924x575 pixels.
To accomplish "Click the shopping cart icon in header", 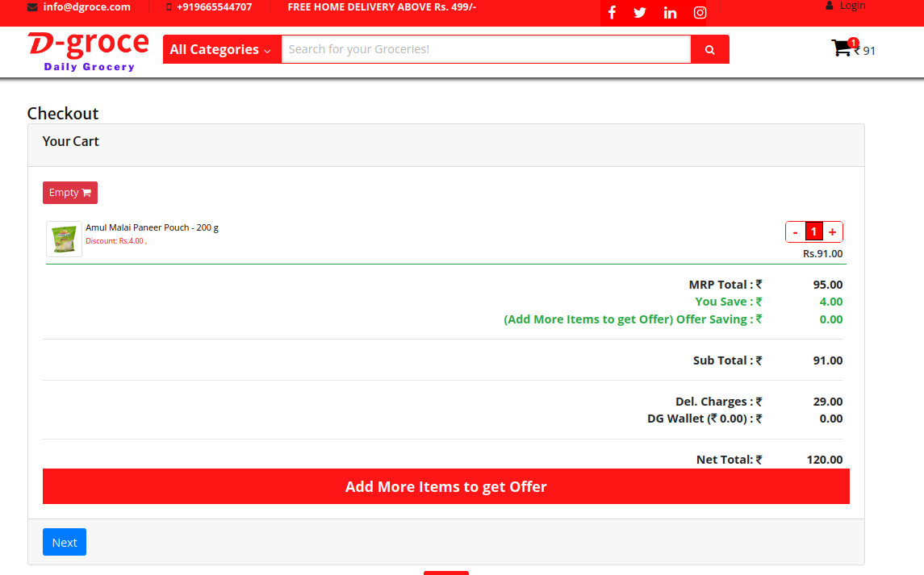I will coord(842,48).
